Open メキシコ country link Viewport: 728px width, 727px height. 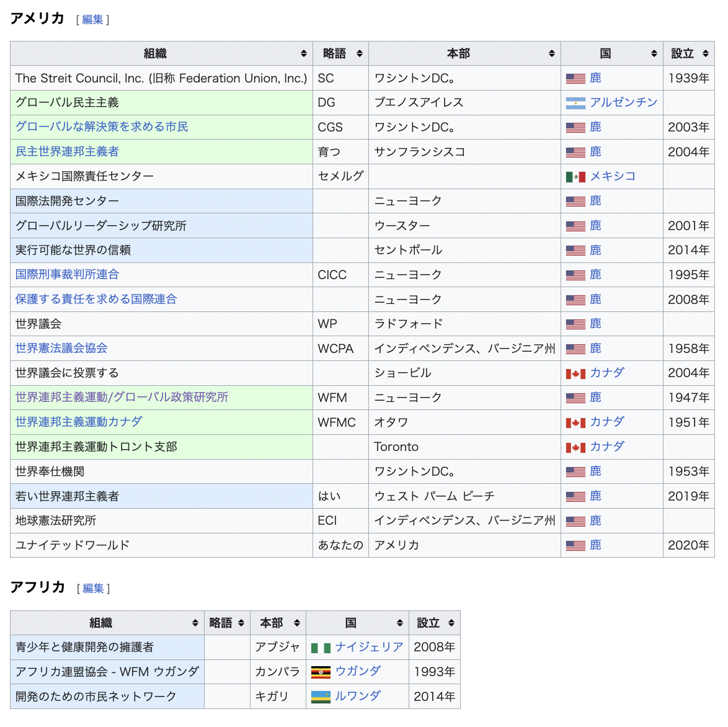613,176
